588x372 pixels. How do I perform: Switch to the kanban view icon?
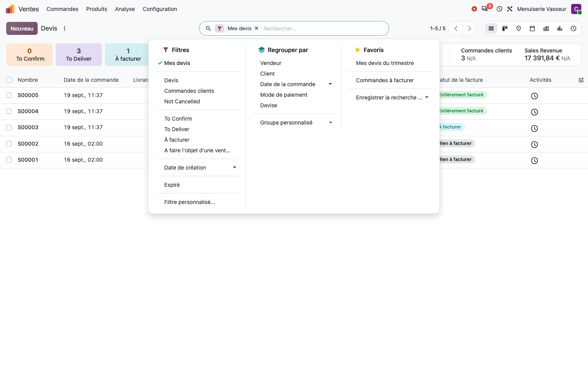505,29
